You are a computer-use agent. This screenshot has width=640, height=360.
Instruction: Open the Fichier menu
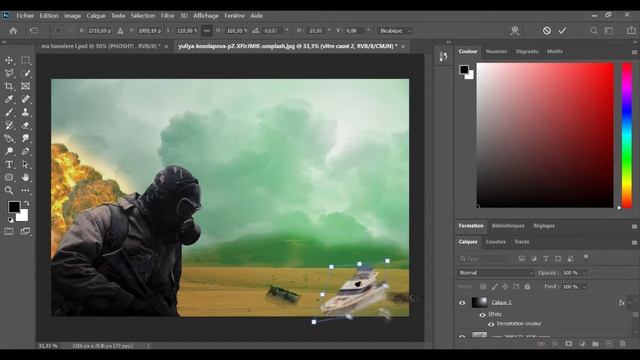click(x=25, y=16)
